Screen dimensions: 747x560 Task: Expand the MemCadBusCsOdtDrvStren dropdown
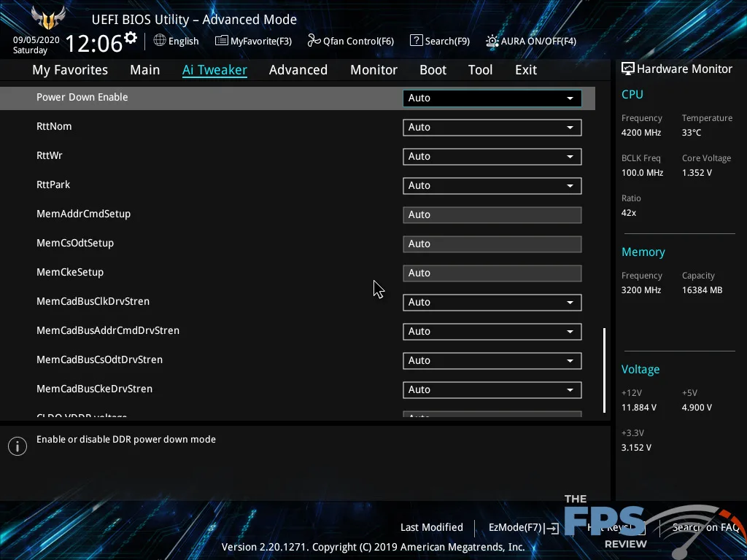coord(492,360)
